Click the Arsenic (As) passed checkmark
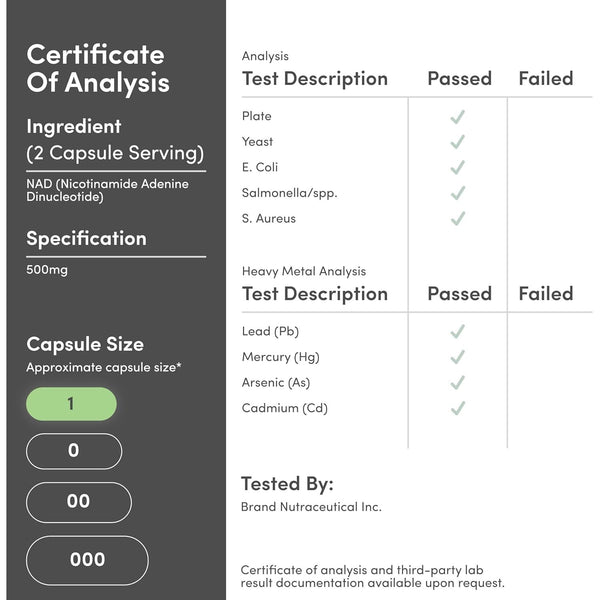Viewport: 600px width, 600px height. click(x=458, y=382)
